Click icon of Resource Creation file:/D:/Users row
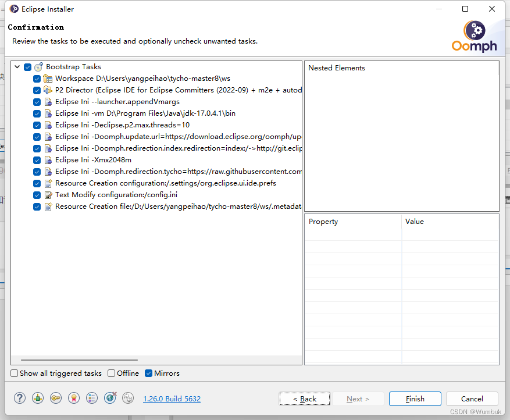 (48, 207)
